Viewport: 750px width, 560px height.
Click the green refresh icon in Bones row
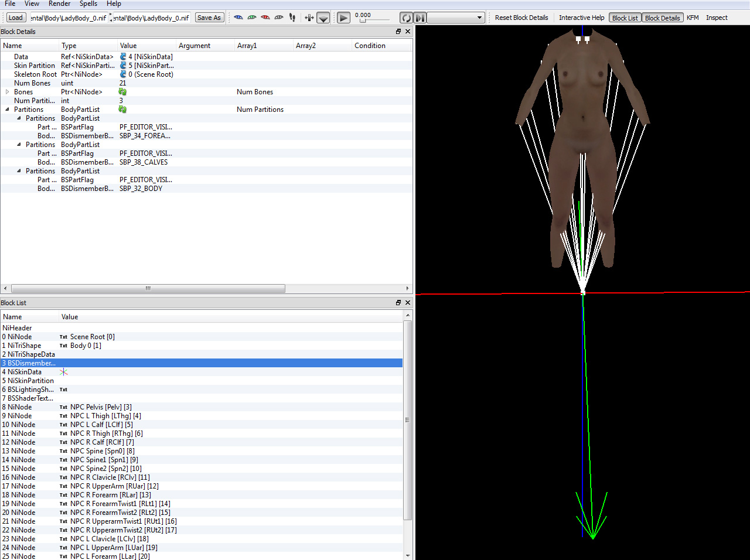tap(122, 92)
